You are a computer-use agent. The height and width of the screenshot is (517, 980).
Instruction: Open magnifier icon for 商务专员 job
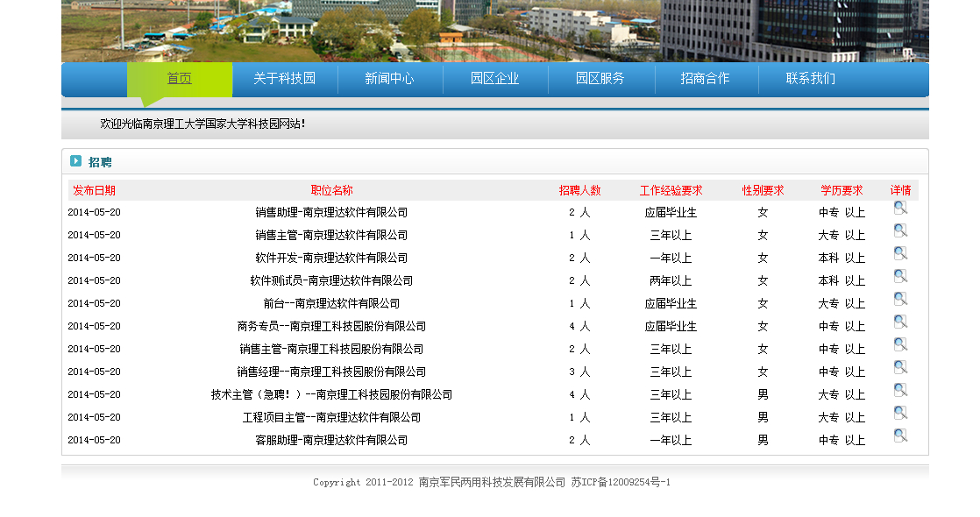pos(900,322)
